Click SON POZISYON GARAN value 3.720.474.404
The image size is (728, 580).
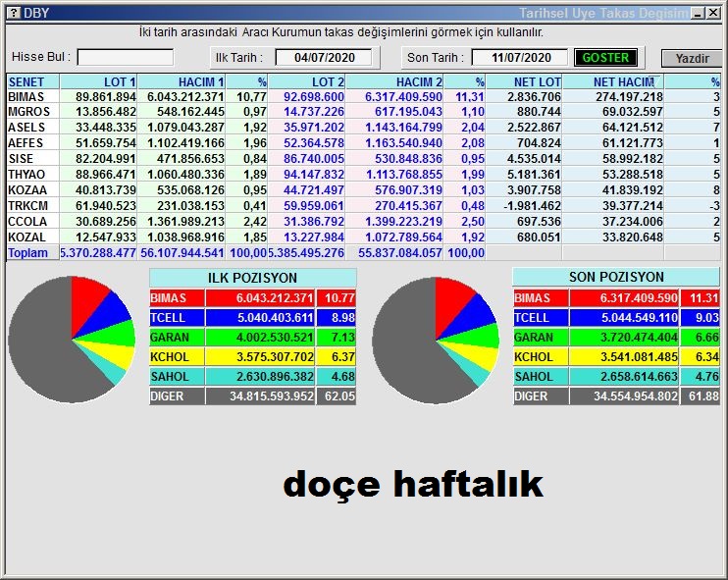click(x=639, y=338)
